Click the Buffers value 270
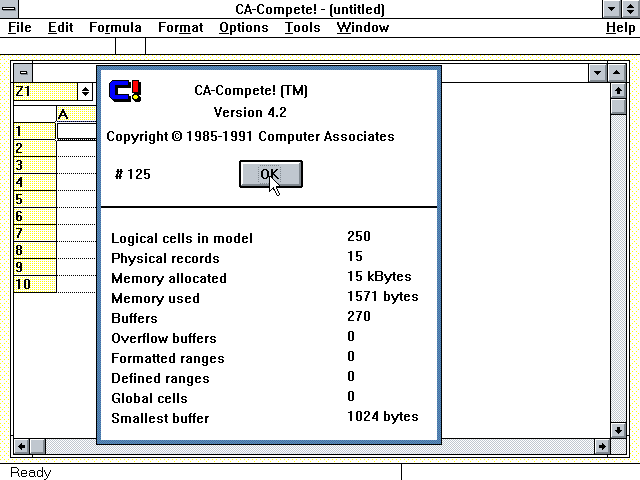The width and height of the screenshot is (640, 480). click(x=359, y=316)
